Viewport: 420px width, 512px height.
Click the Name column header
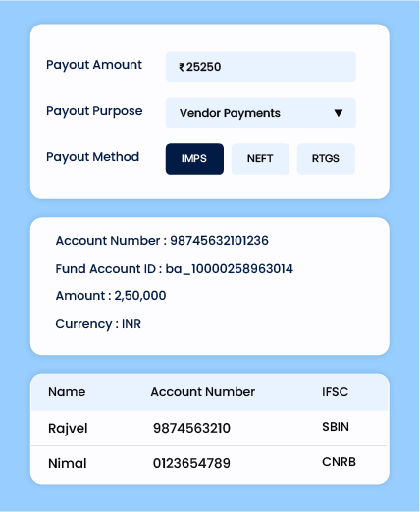point(67,392)
